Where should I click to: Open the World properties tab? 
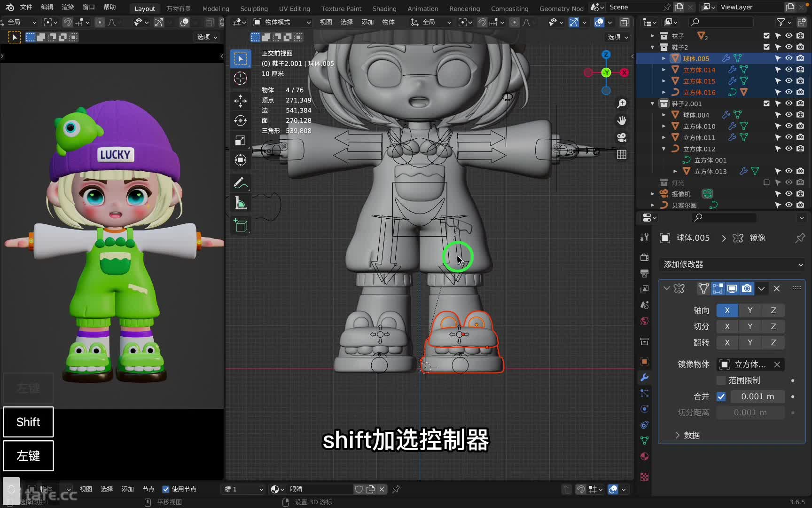click(644, 321)
